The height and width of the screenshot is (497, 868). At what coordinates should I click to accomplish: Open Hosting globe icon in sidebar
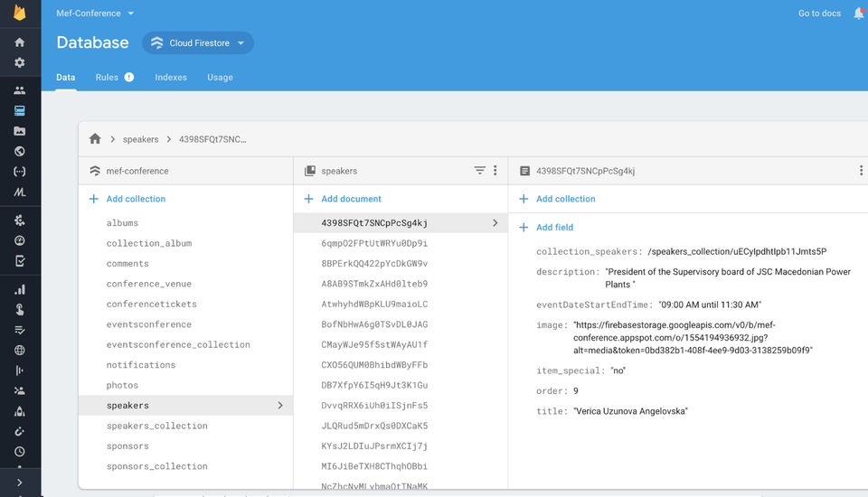click(19, 151)
